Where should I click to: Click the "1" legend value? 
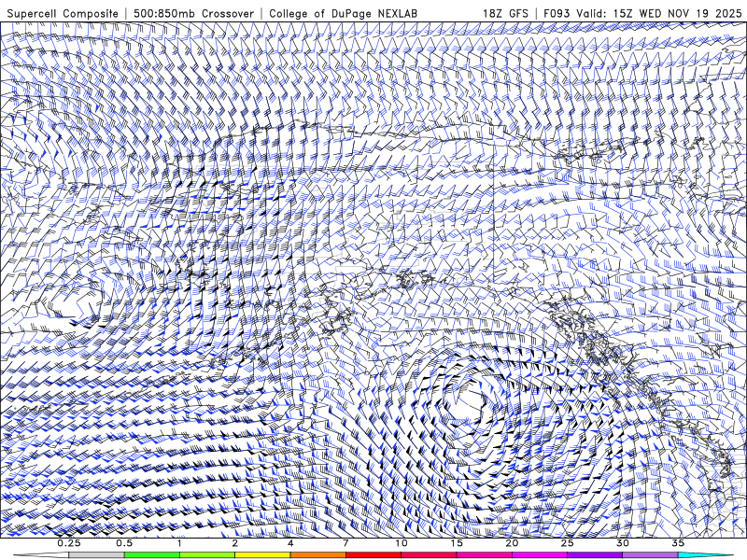[x=179, y=543]
